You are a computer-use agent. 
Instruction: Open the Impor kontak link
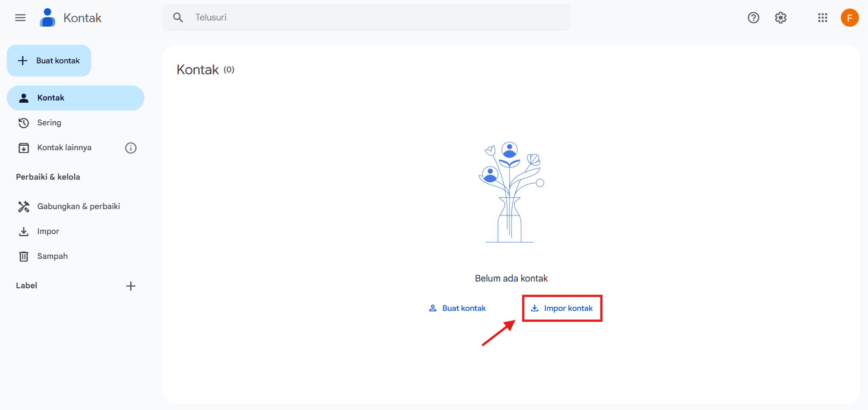click(562, 308)
